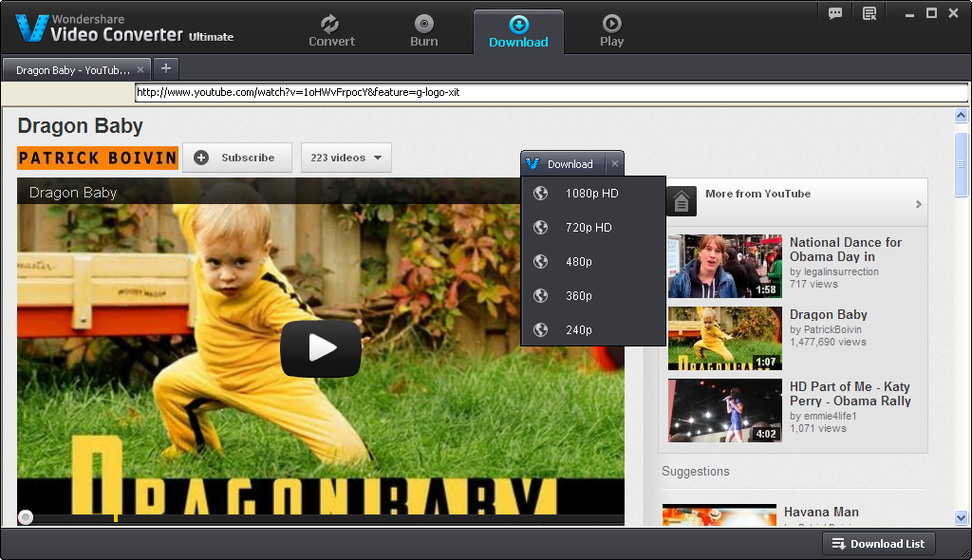
Task: Choose 720p HD download option
Action: 589,228
